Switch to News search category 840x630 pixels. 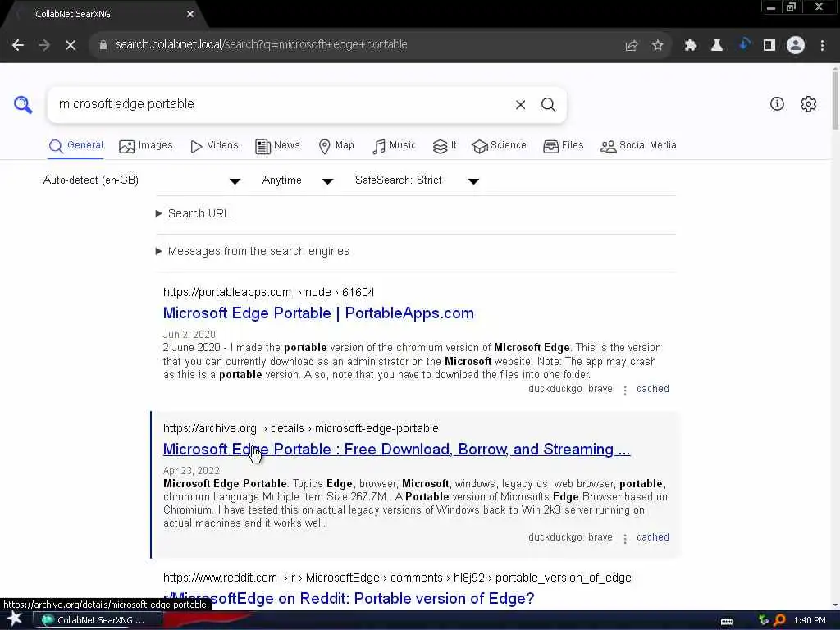277,146
